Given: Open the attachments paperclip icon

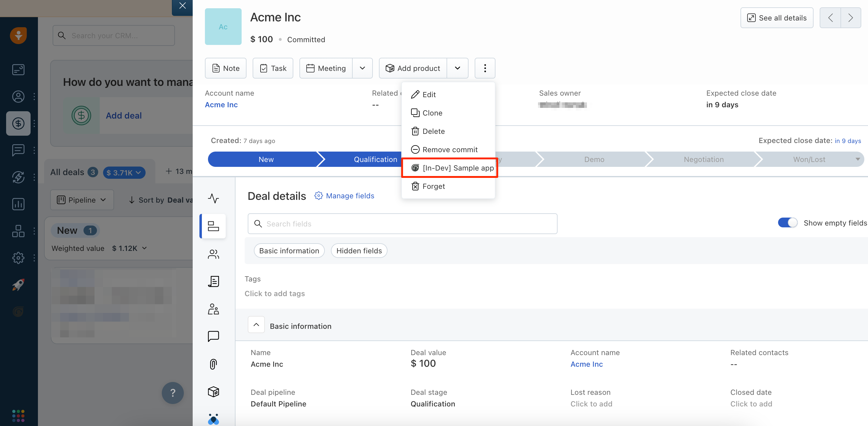Looking at the screenshot, I should coord(213,364).
